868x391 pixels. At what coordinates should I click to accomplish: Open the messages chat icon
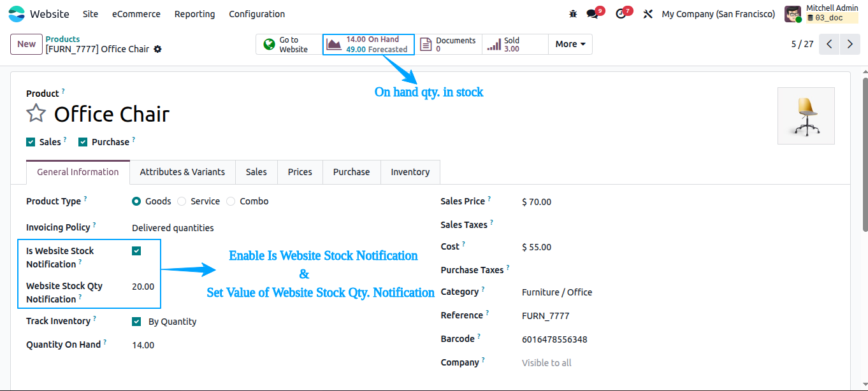point(593,14)
